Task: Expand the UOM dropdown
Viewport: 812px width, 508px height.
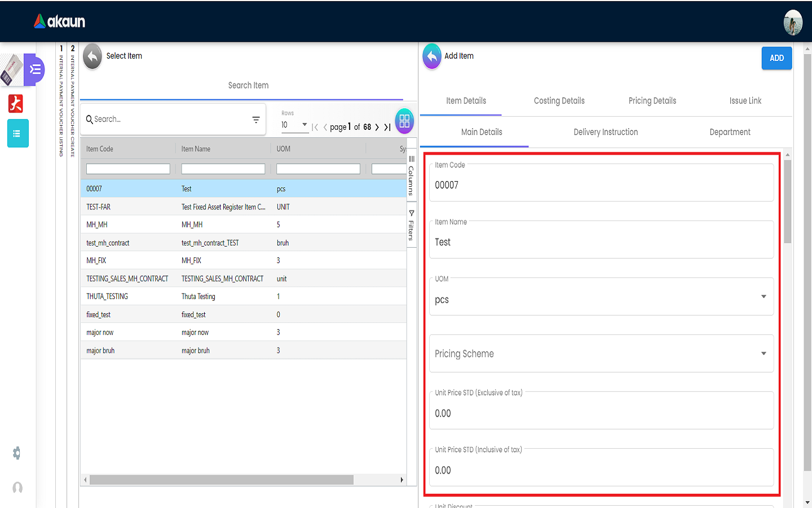Action: [764, 297]
